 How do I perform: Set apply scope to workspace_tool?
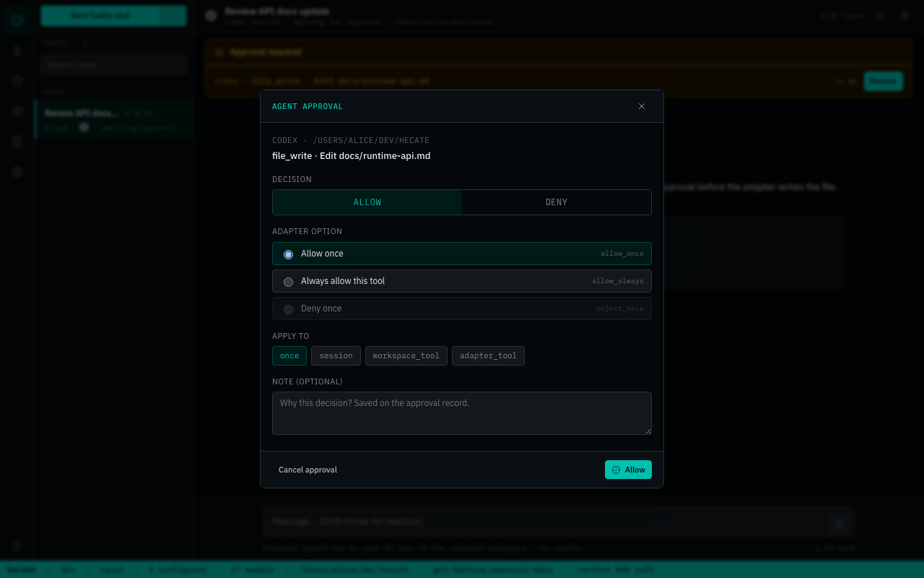(x=406, y=355)
